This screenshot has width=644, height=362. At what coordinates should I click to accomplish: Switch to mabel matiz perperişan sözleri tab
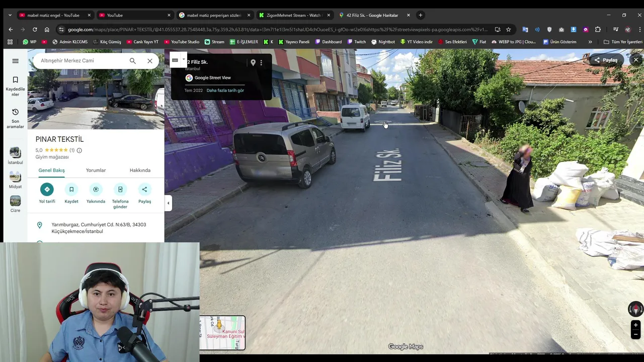(214, 15)
